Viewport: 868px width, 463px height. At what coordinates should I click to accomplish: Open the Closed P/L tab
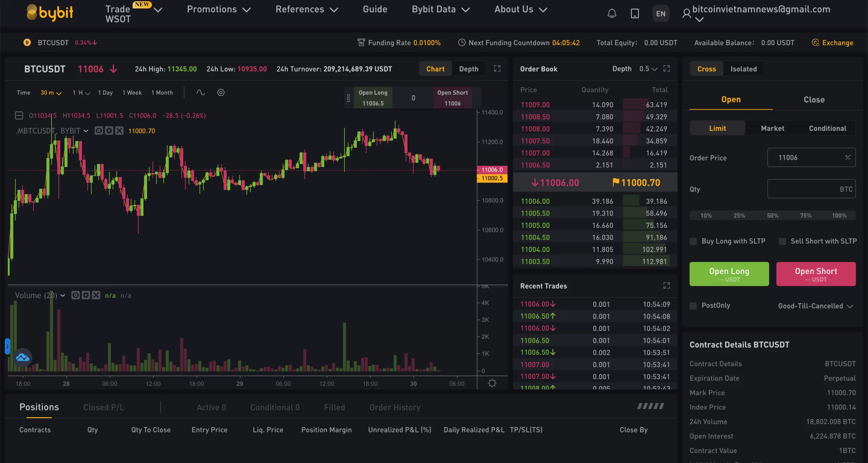point(103,407)
